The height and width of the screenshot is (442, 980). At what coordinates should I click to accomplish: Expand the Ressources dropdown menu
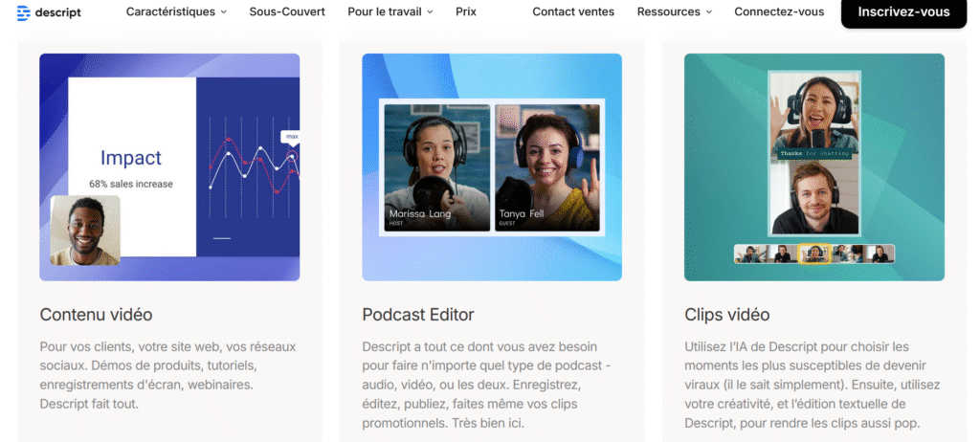675,11
